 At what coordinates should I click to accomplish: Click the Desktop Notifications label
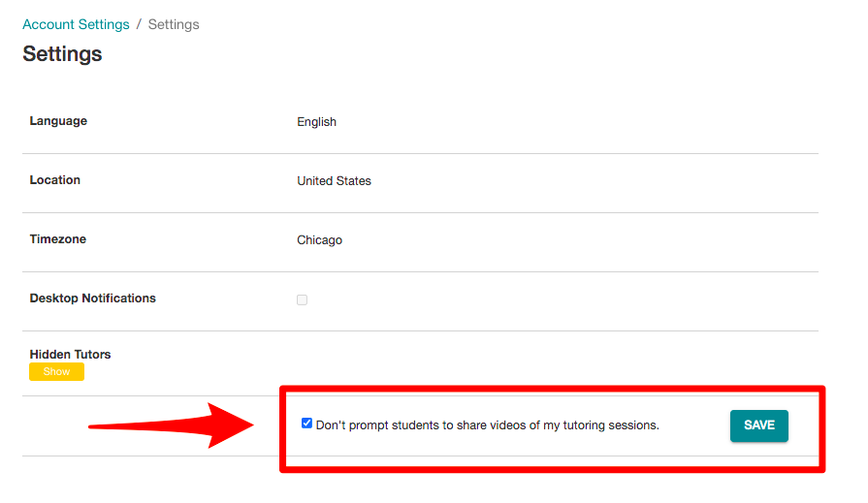point(92,299)
